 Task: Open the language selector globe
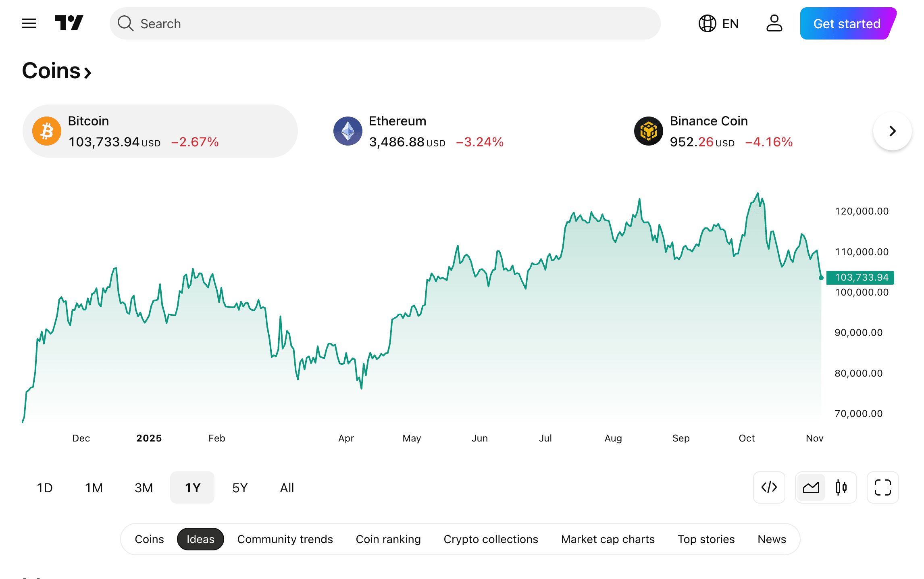coord(708,23)
